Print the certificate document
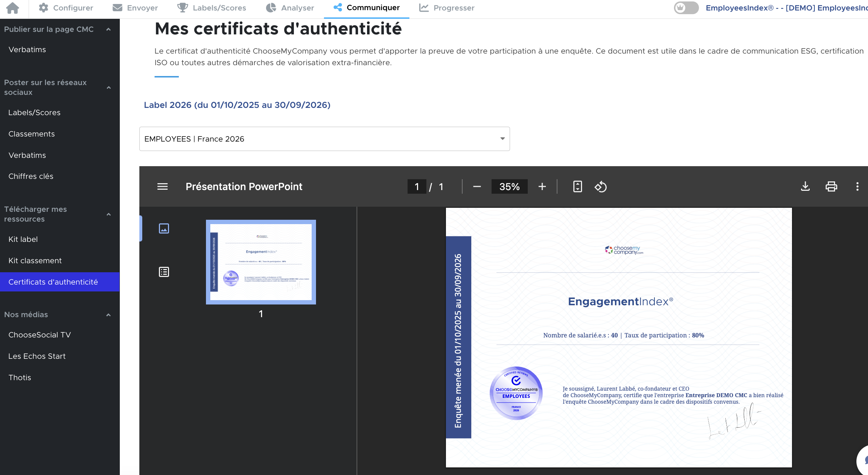The width and height of the screenshot is (868, 475). (x=831, y=186)
